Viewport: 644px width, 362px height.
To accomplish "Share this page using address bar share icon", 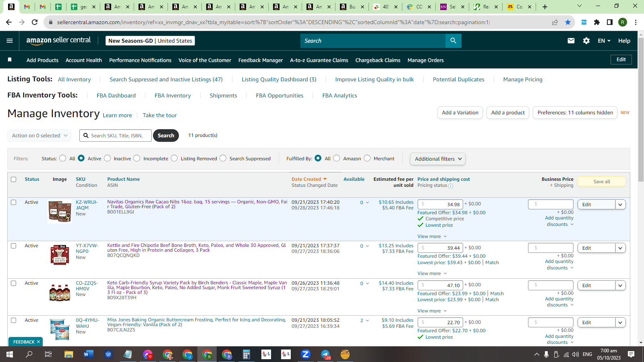I will coord(555,22).
